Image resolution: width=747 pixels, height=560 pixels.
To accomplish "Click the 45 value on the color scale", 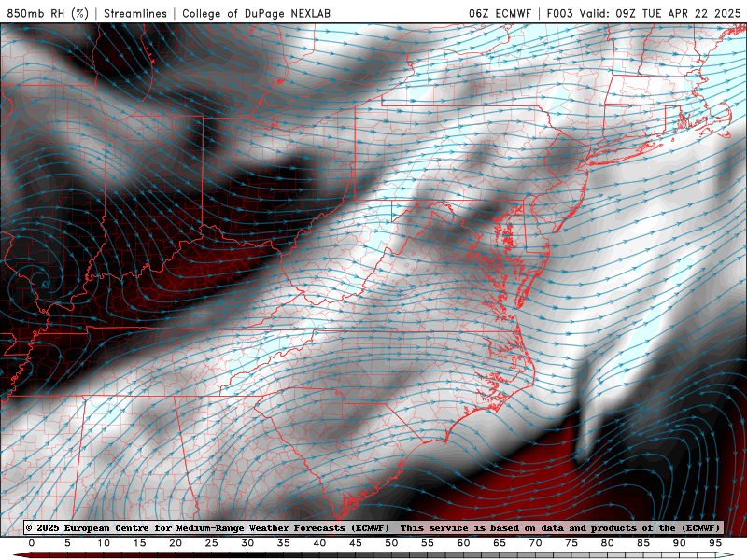I will (x=356, y=543).
